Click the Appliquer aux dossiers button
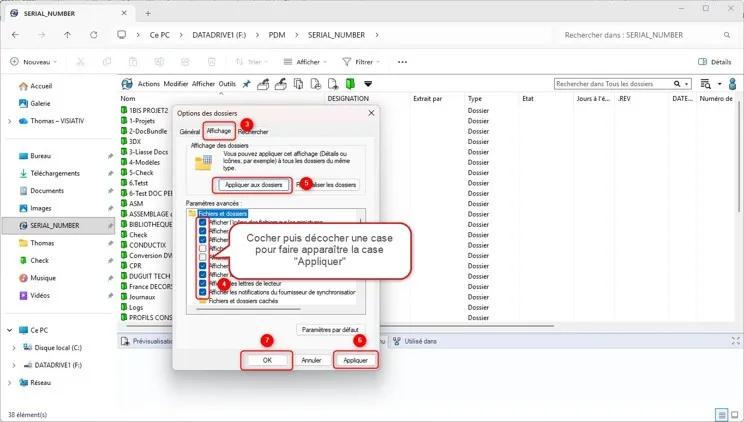 (253, 185)
